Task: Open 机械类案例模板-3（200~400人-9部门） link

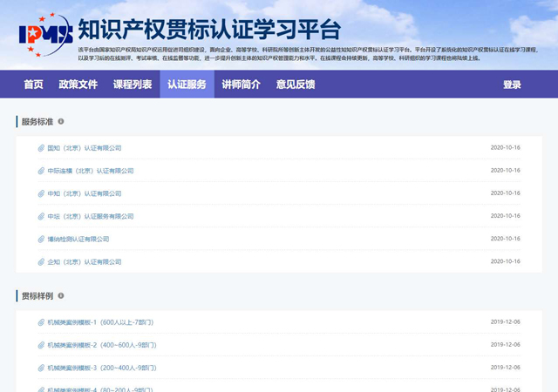Action: (102, 368)
